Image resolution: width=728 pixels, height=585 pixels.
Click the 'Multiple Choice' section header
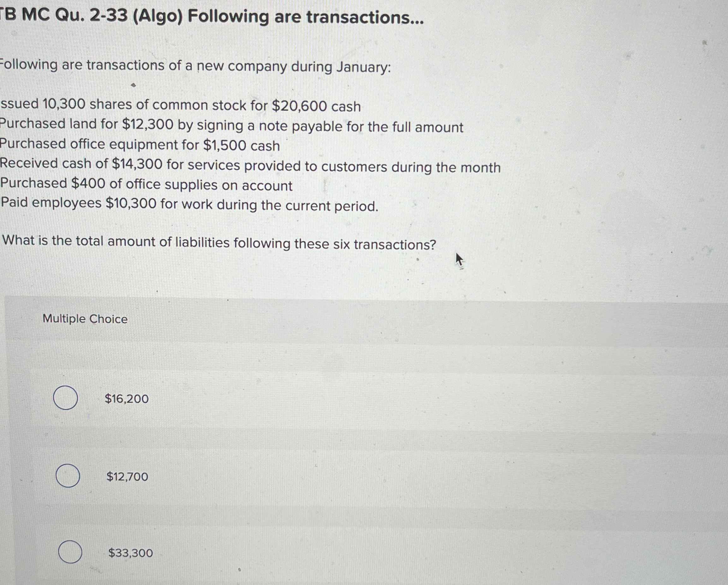[x=85, y=319]
